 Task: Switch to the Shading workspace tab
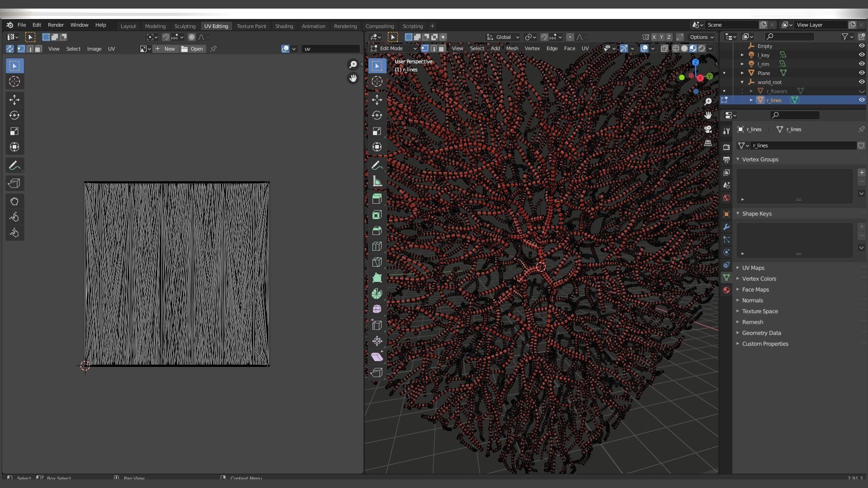(284, 26)
